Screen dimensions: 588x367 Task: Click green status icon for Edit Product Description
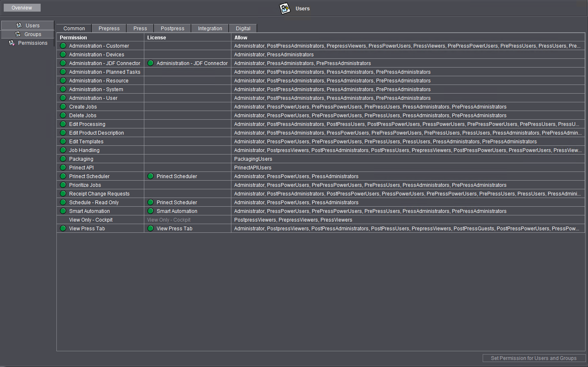(63, 133)
